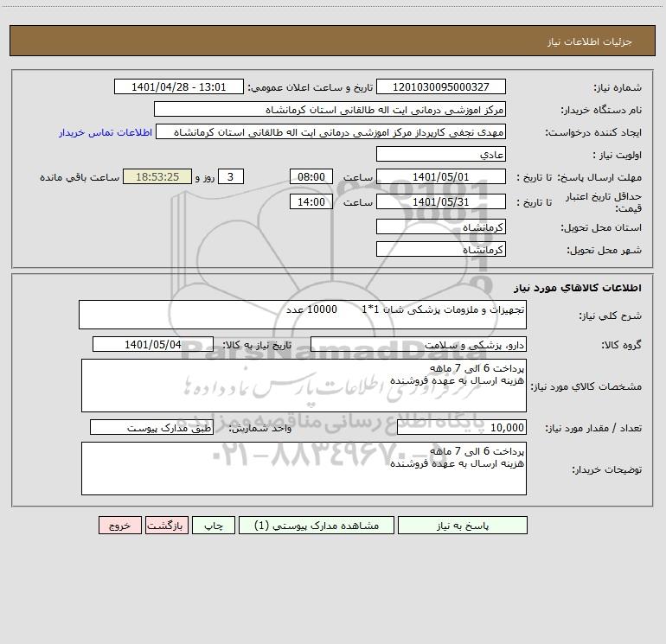Click label مشخصات کالای مورد نیاز

point(586,386)
